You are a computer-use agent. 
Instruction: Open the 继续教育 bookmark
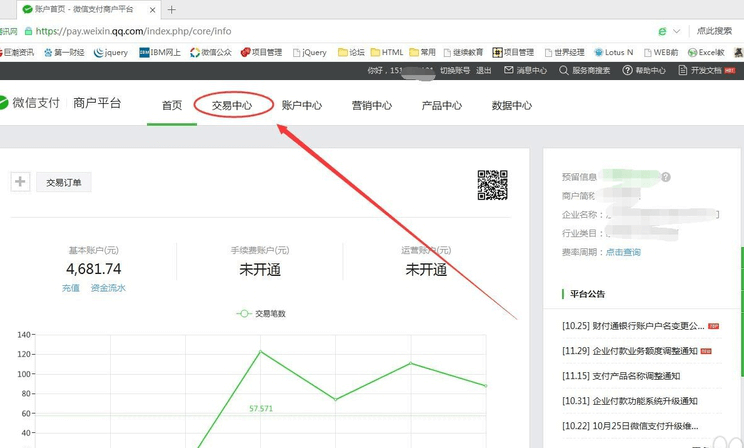point(464,52)
